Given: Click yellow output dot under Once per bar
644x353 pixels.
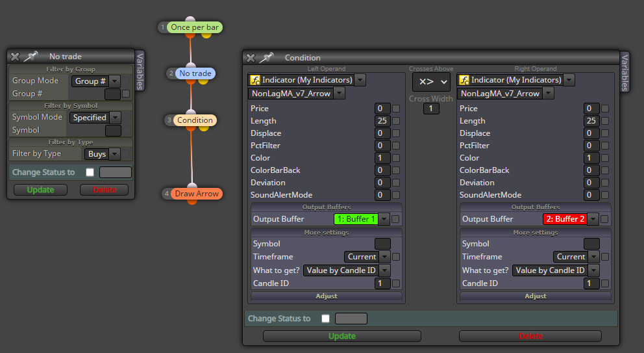Looking at the screenshot, I should [206, 35].
